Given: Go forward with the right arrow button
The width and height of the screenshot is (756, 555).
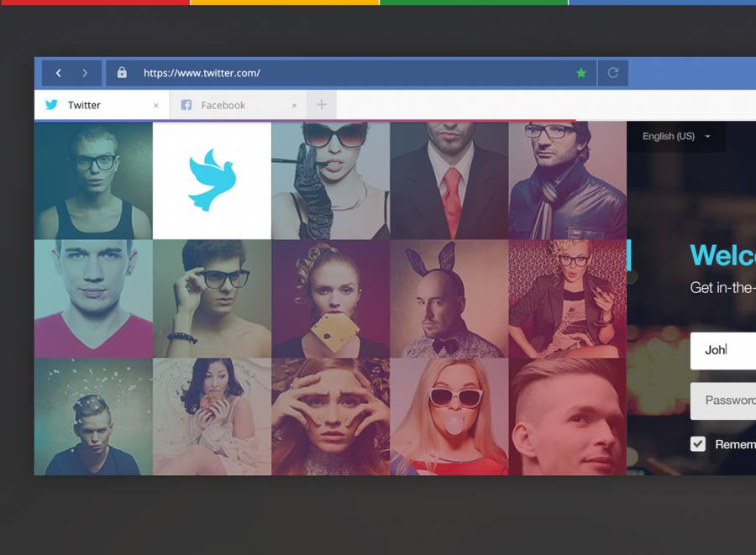Looking at the screenshot, I should point(85,73).
